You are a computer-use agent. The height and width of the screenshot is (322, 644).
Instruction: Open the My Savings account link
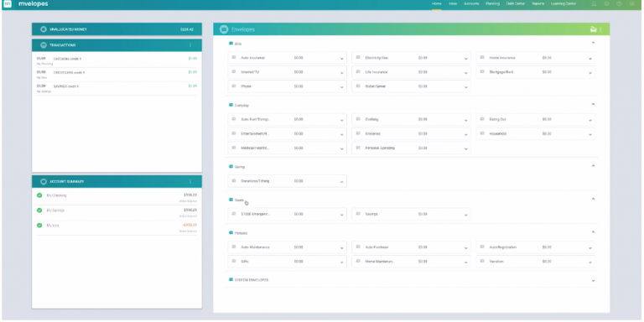(55, 210)
